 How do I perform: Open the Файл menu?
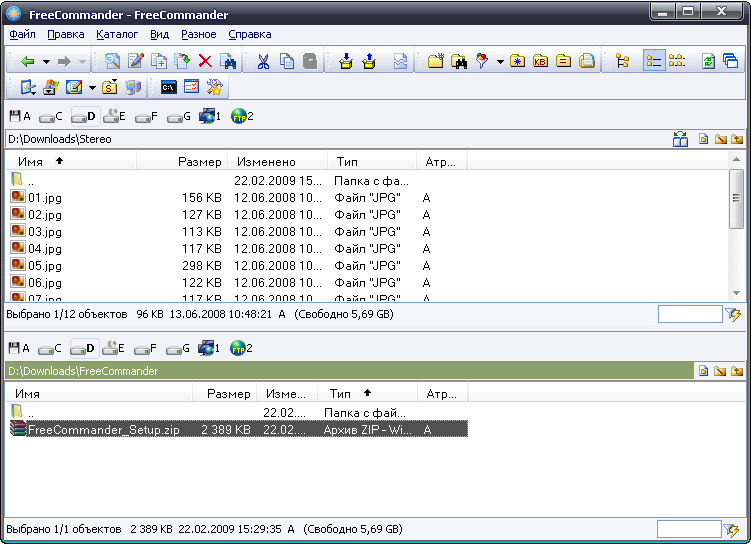point(22,34)
